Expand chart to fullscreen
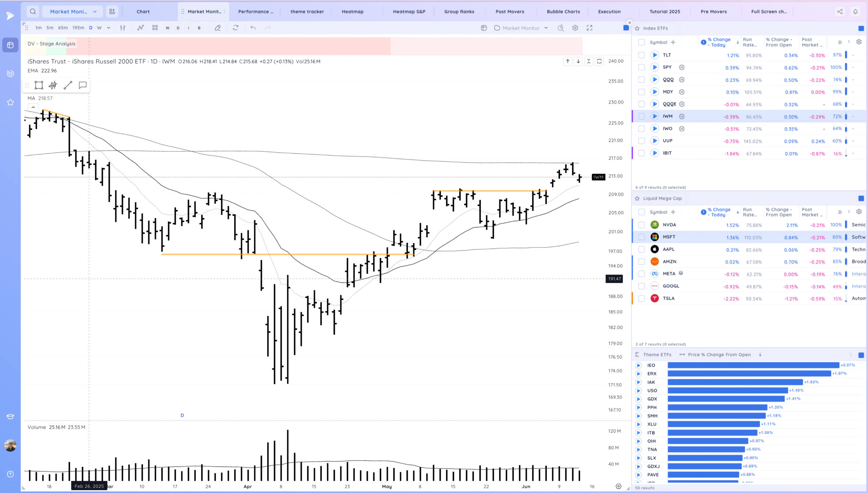The width and height of the screenshot is (868, 493). point(590,28)
